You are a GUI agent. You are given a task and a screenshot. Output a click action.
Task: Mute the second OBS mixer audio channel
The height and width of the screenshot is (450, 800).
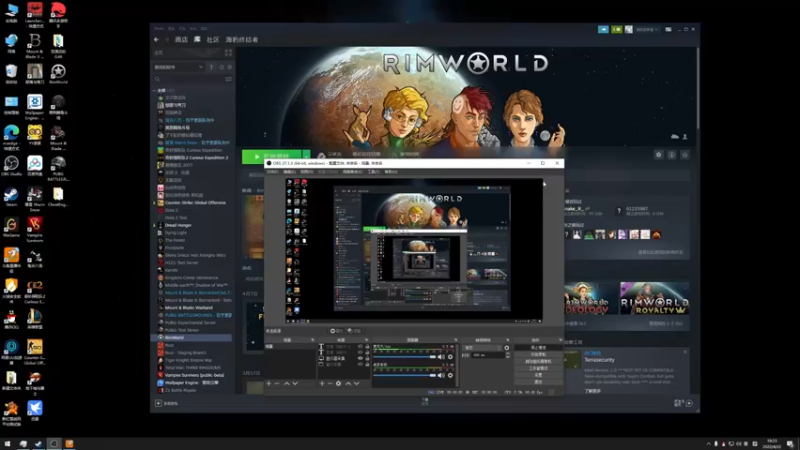pyautogui.click(x=441, y=375)
